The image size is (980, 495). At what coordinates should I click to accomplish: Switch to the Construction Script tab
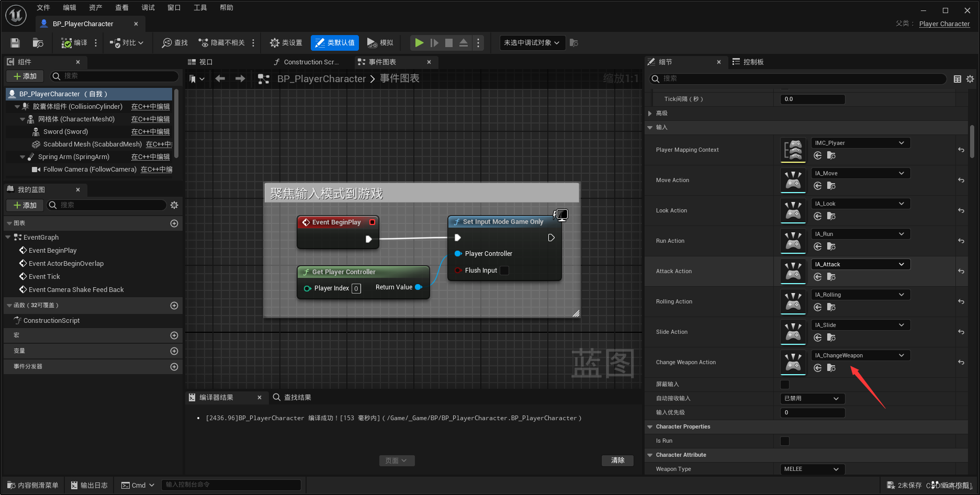tap(307, 62)
